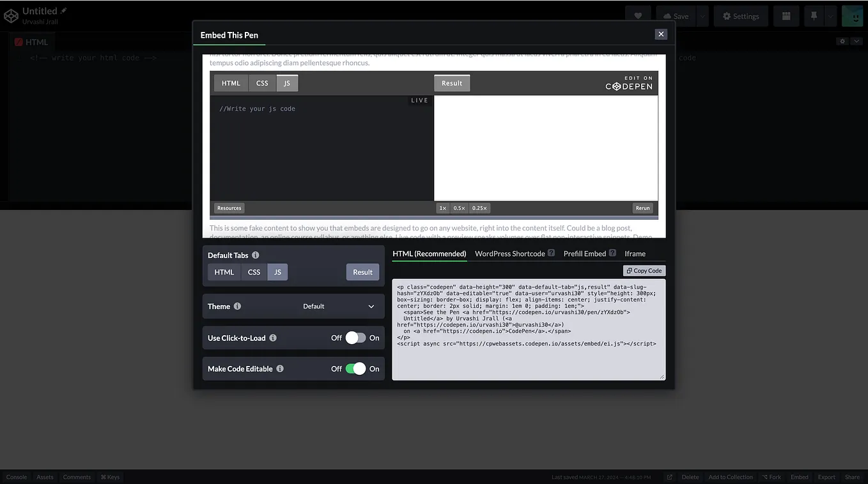This screenshot has width=868, height=484.
Task: Click the Fork button in the footer
Action: (771, 476)
